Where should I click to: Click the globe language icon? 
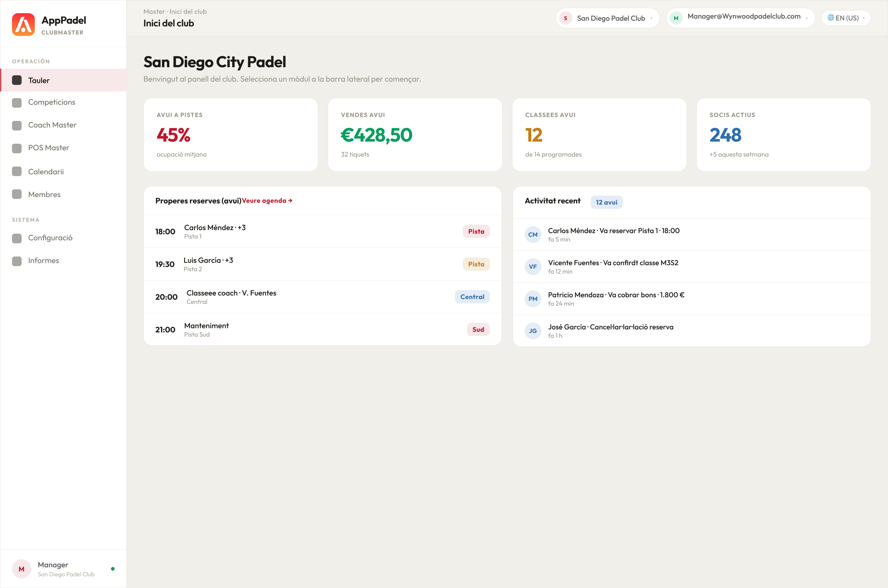(830, 18)
